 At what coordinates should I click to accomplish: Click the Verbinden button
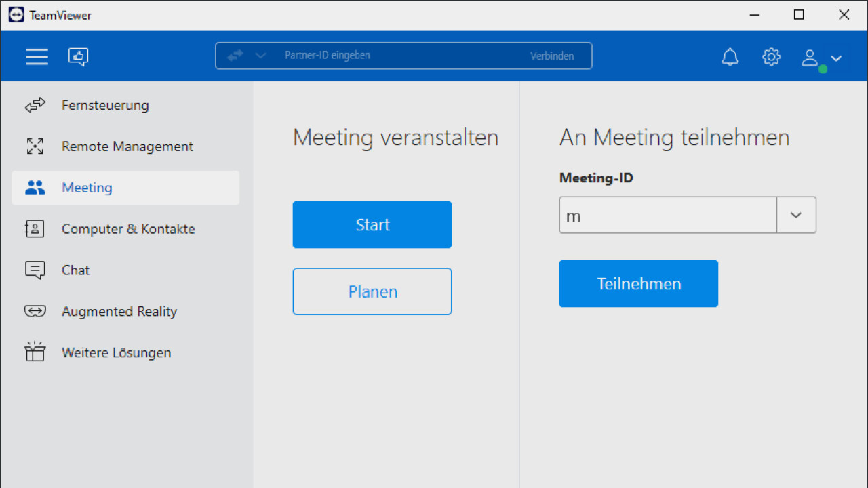click(552, 56)
